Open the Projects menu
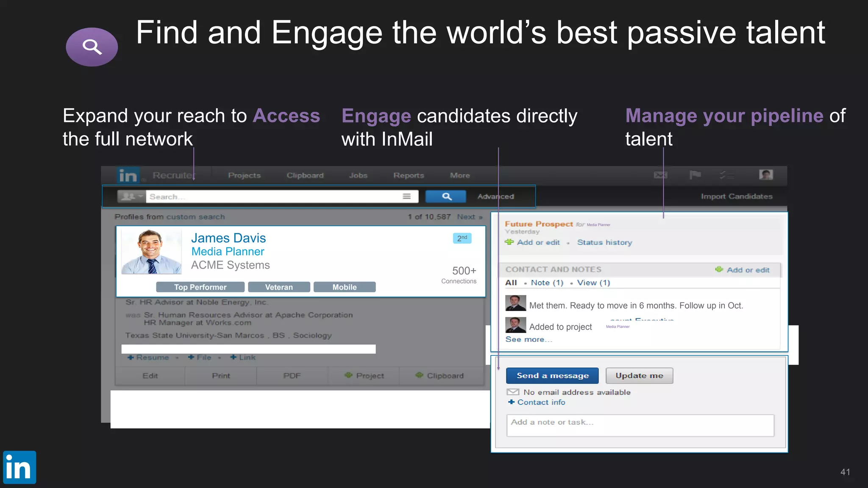 (x=245, y=175)
